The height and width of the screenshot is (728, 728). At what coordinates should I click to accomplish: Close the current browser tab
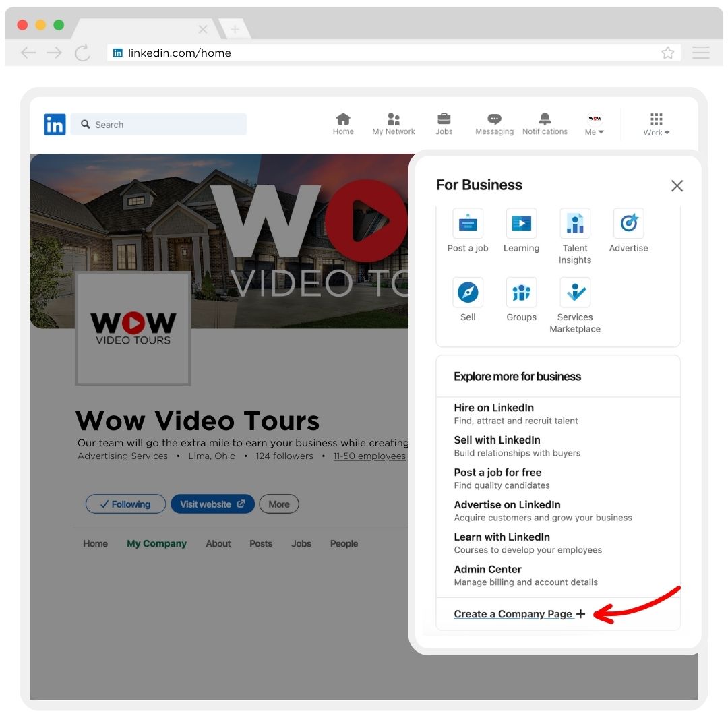click(203, 29)
